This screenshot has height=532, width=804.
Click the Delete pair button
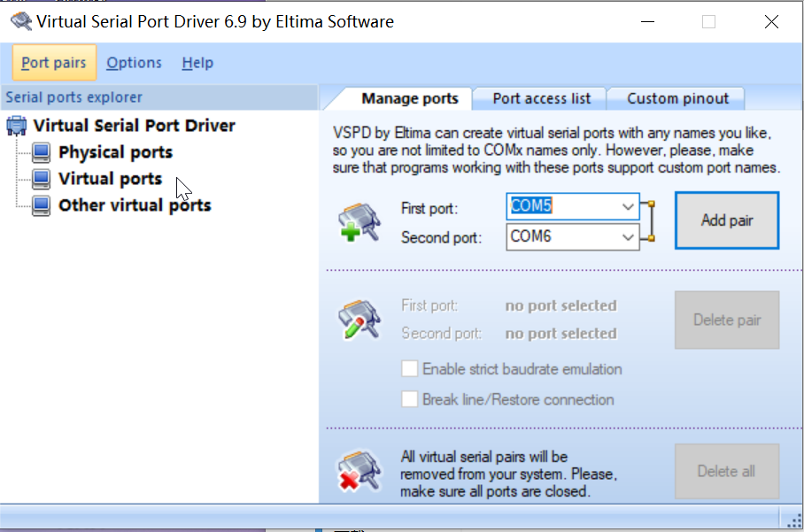[727, 320]
